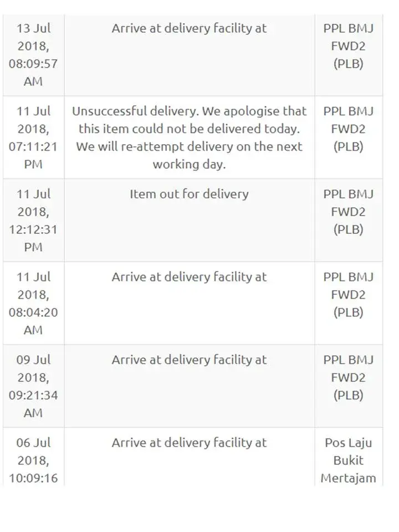Select the arrival status for 06 Jul

[189, 443]
